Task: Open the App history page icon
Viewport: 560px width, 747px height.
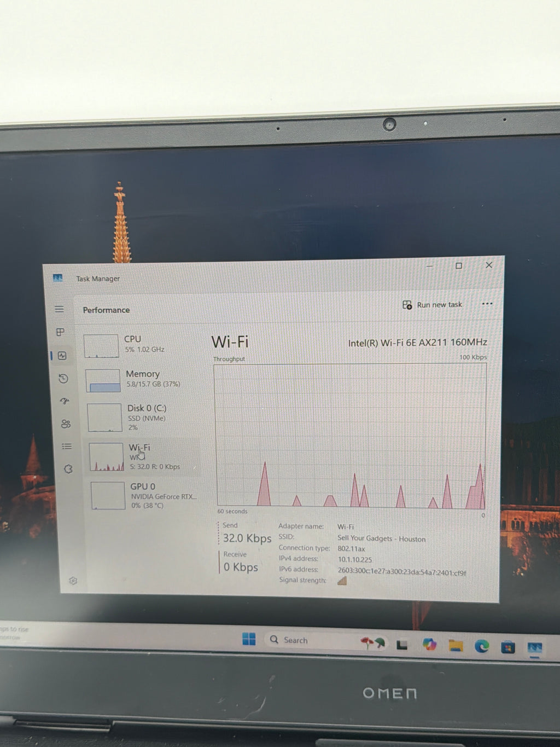Action: 63,379
